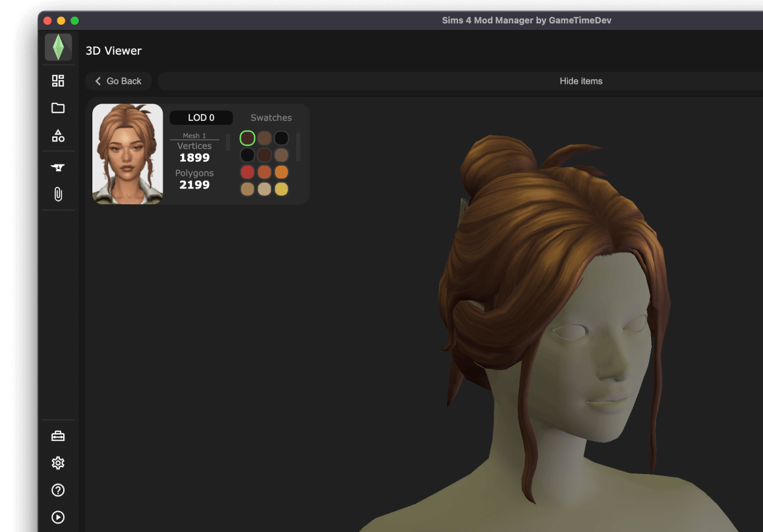Open the settings gear icon
The height and width of the screenshot is (532, 763).
click(x=58, y=462)
